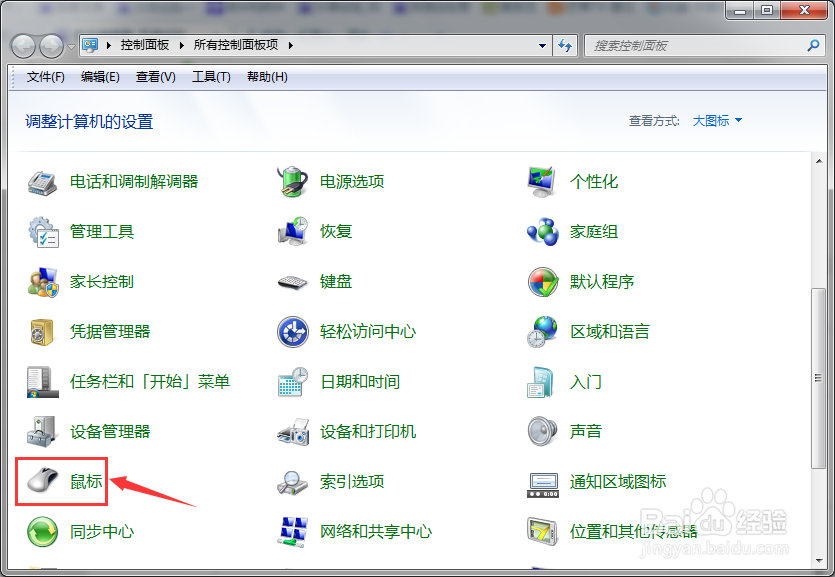Viewport: 835px width, 577px height.
Task: Click the Indexing Options (索引选项) magnifier icon
Action: pos(293,482)
